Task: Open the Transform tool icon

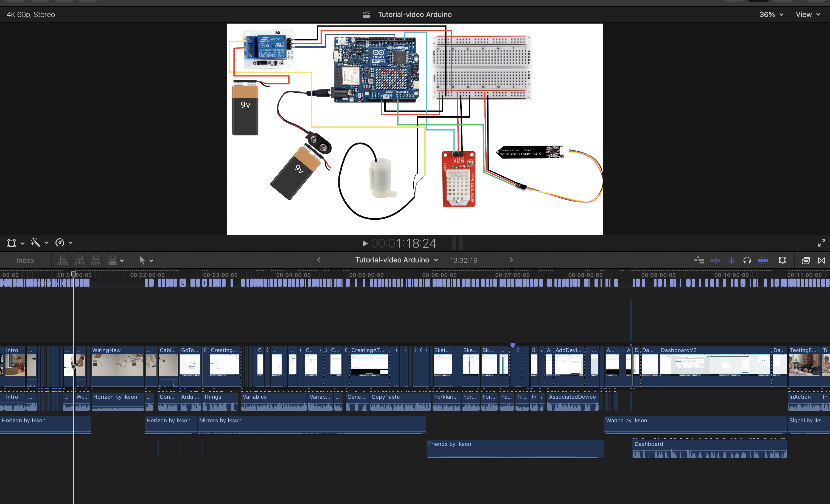Action: point(12,243)
